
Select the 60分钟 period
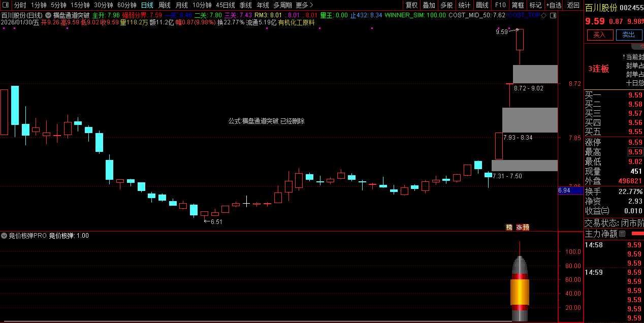click(127, 5)
